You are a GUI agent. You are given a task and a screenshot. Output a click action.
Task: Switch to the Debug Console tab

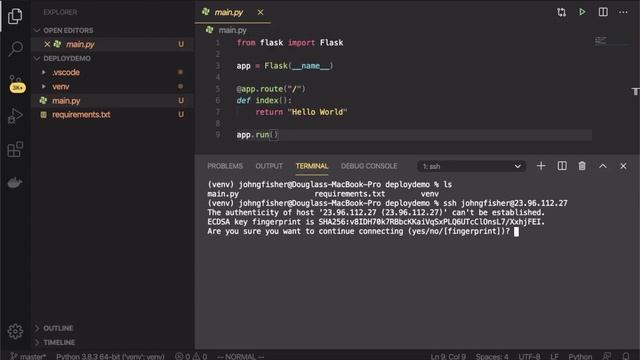coord(369,166)
